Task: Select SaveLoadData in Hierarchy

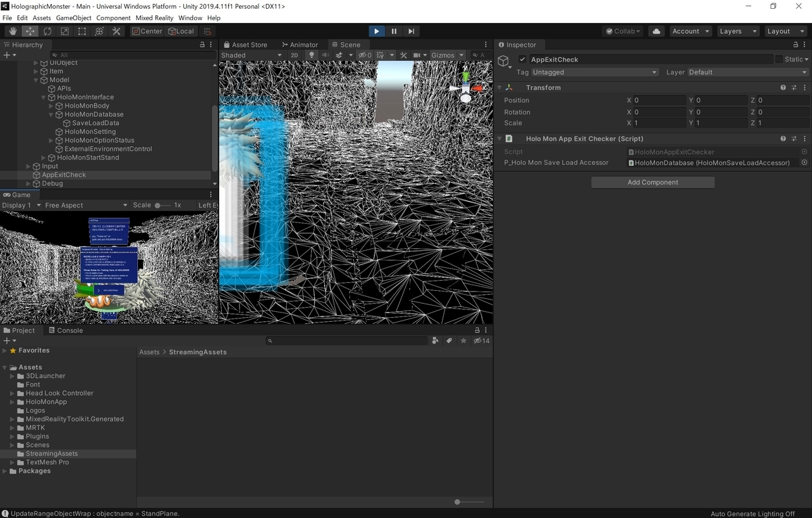Action: (x=95, y=123)
